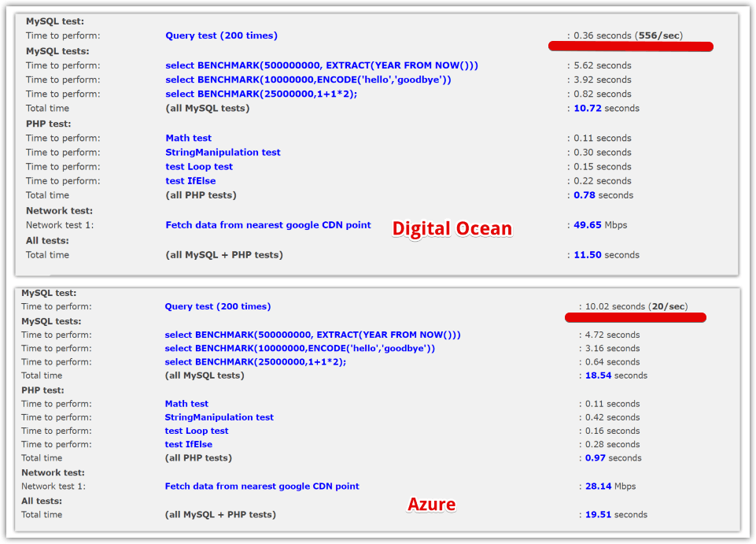Image resolution: width=756 pixels, height=544 pixels.
Task: Click the ENCODE('hello','goodbye') benchmark in the upper panel
Action: pyautogui.click(x=308, y=80)
